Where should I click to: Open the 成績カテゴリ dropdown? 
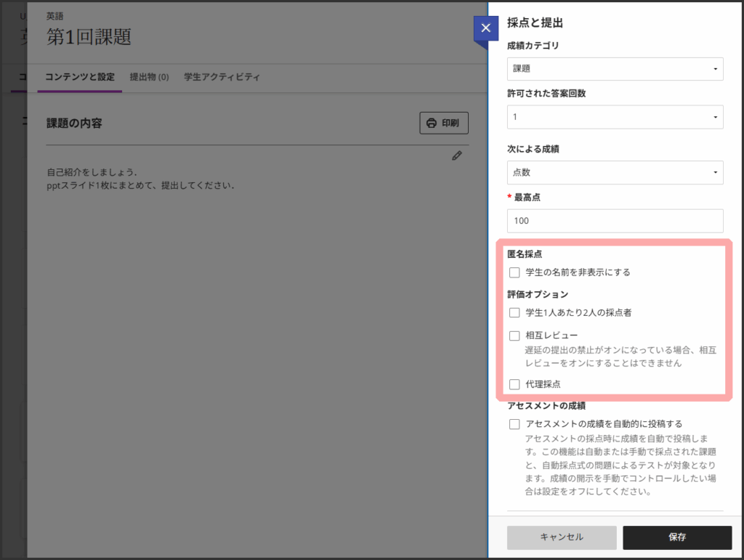(615, 69)
